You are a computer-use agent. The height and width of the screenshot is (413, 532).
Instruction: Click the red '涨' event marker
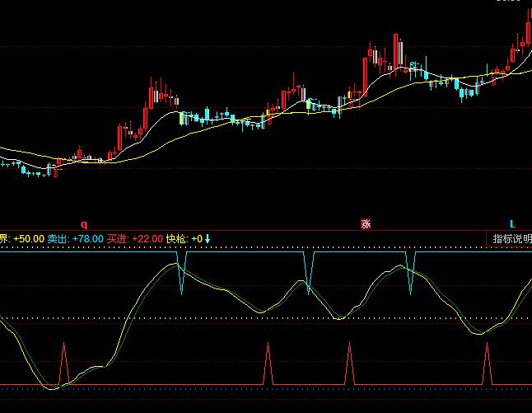click(x=366, y=224)
